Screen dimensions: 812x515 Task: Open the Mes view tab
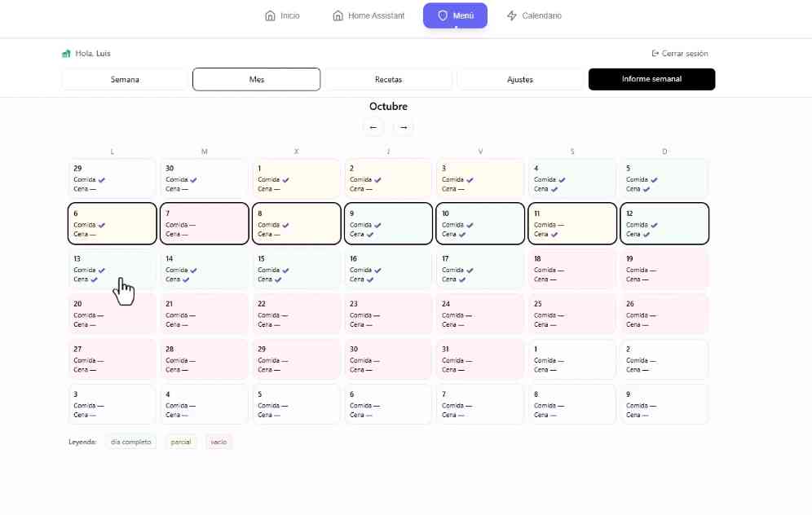(256, 79)
